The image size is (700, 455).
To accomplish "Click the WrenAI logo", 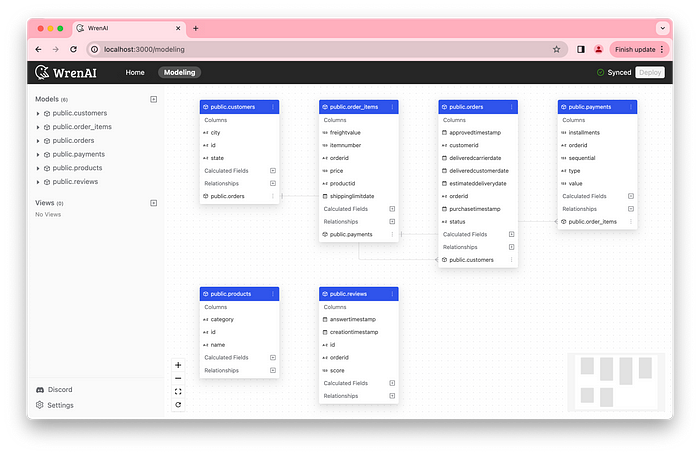I will click(66, 72).
